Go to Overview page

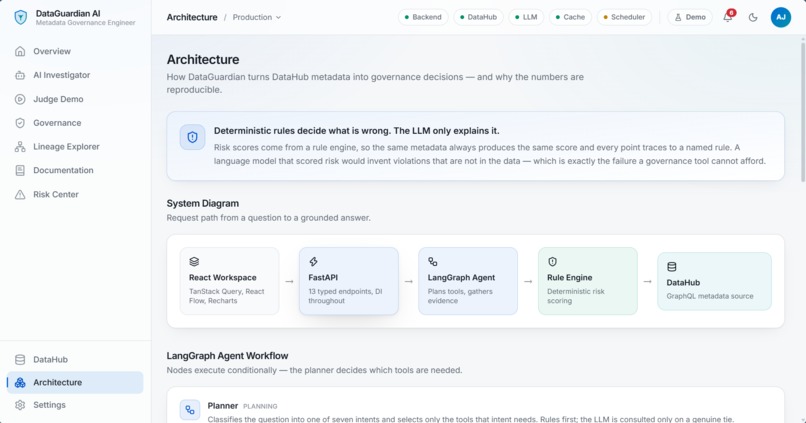point(75,51)
